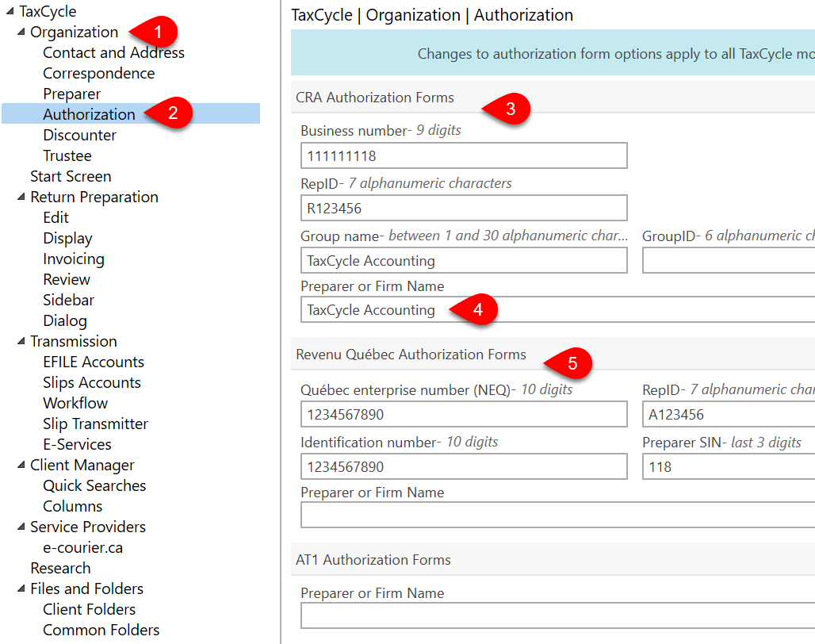Open Dialog options
This screenshot has width=815, height=644.
(x=65, y=320)
